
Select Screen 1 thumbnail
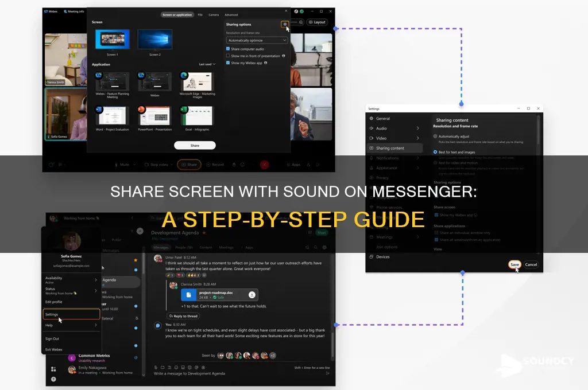(x=112, y=40)
